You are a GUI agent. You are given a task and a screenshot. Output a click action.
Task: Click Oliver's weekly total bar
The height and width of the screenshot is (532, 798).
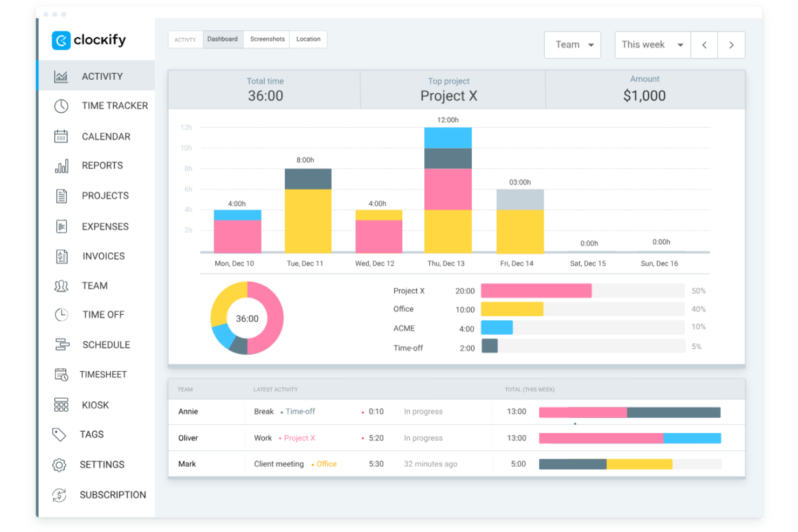pos(630,438)
